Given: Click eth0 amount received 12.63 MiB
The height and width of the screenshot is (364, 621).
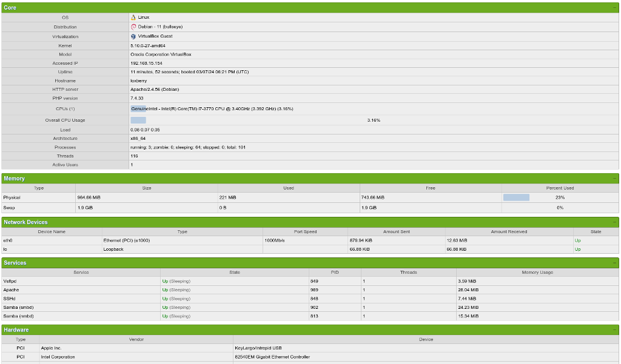Looking at the screenshot, I should (457, 240).
